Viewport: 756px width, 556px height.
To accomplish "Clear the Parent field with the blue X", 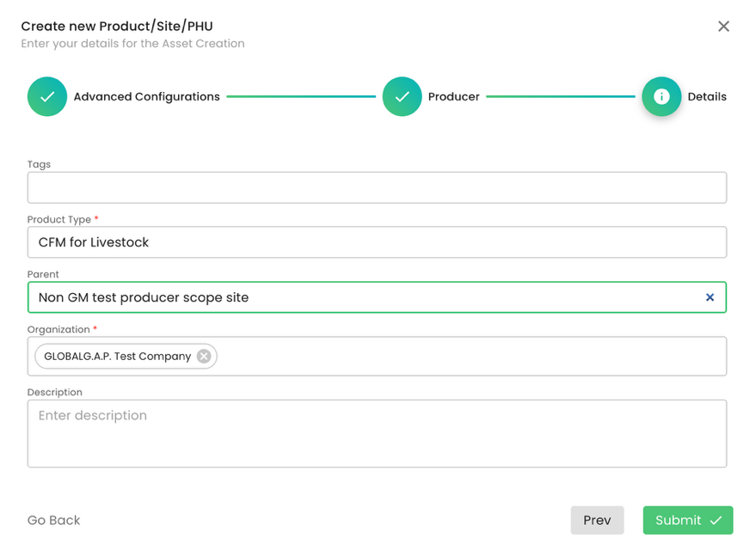I will coord(710,297).
